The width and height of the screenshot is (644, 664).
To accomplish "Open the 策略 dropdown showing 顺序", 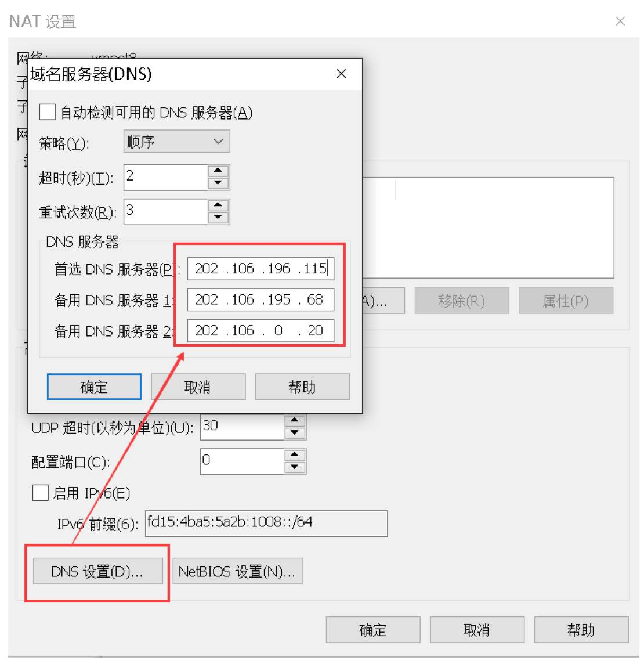I will pos(176,142).
